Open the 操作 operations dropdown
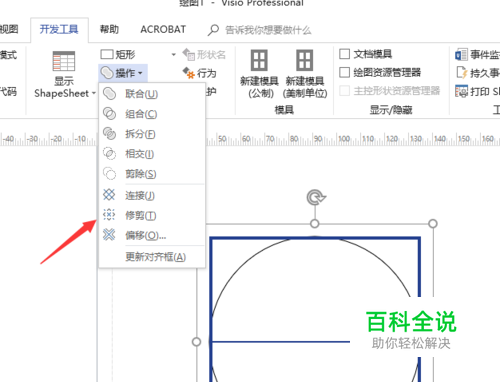Screen dimensions: 500x382 point(123,73)
